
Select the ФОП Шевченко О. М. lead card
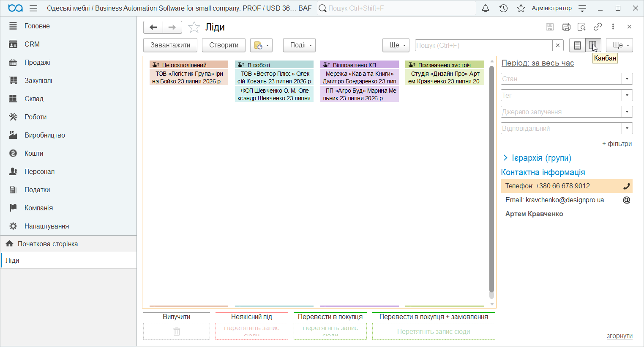point(274,94)
